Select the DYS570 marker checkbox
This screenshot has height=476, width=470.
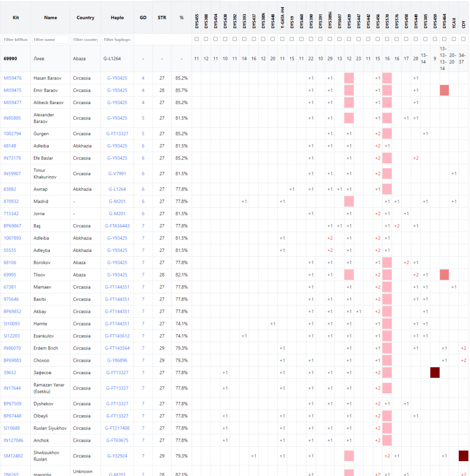coord(387,40)
